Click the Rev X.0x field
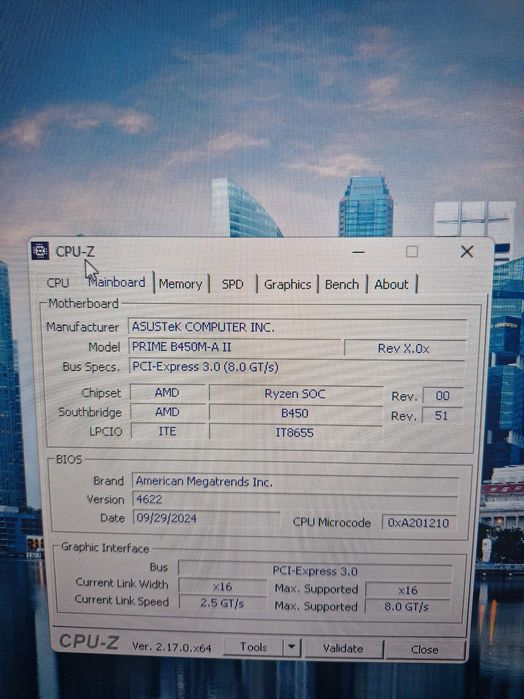 tap(404, 348)
